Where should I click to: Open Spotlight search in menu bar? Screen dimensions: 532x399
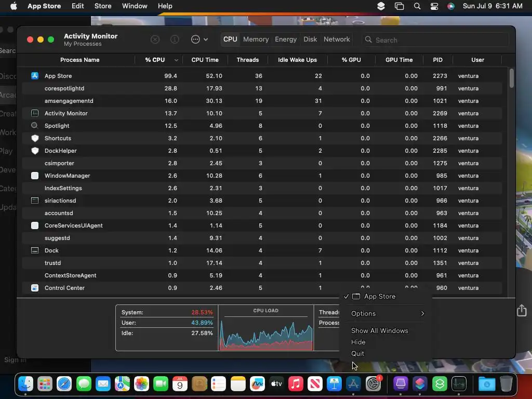(417, 6)
